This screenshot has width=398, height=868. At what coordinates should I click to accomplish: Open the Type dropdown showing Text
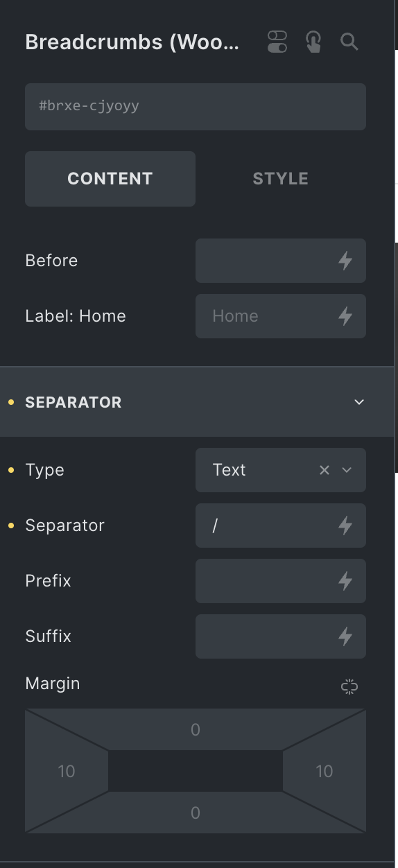click(281, 470)
